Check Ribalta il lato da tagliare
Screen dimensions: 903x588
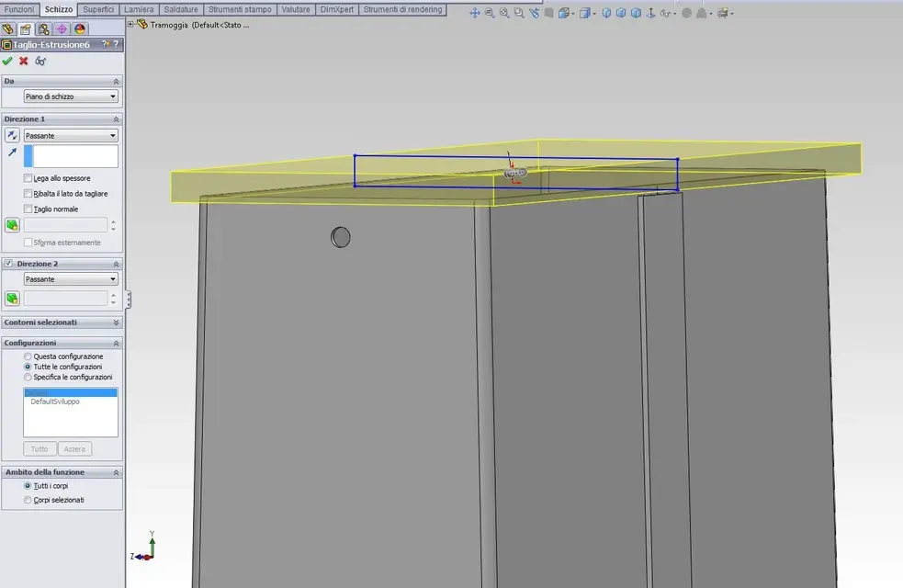click(x=28, y=194)
